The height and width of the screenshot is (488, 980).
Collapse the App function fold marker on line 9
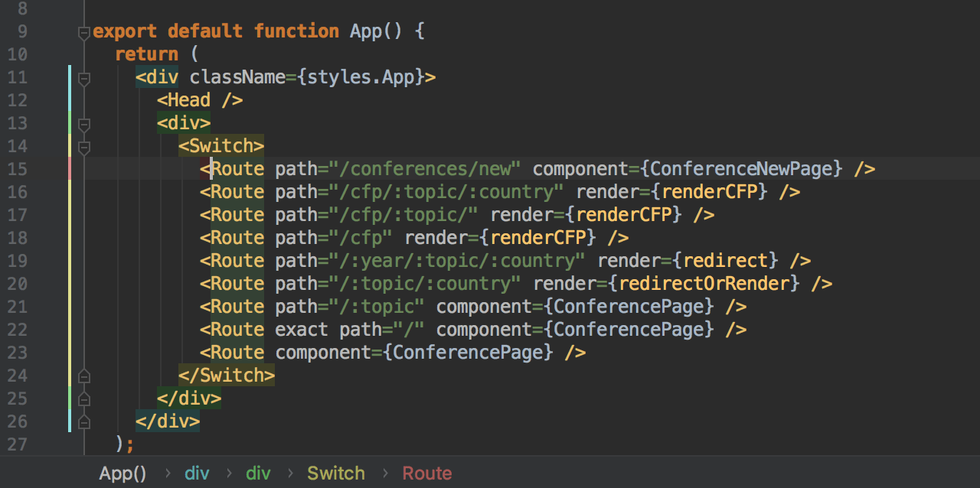tap(83, 33)
